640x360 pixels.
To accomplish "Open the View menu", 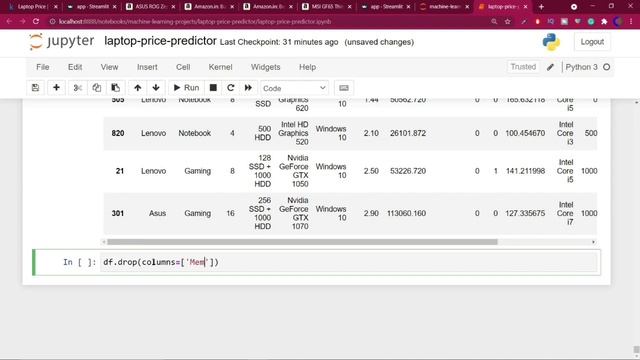I will pos(109,67).
